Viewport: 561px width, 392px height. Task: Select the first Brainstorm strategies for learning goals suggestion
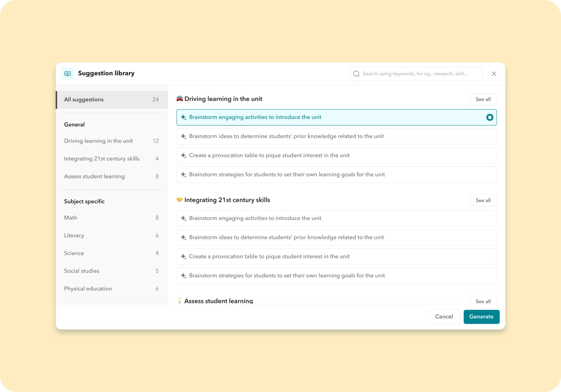(287, 175)
